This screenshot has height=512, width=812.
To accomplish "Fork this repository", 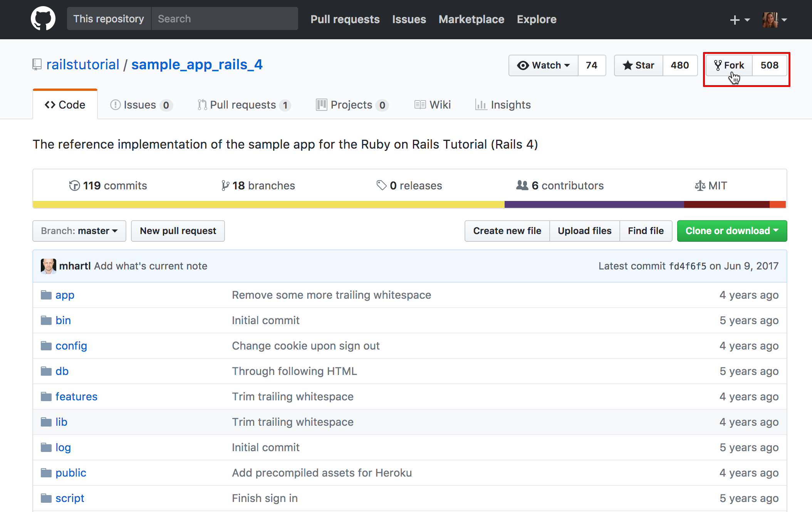I will 729,65.
